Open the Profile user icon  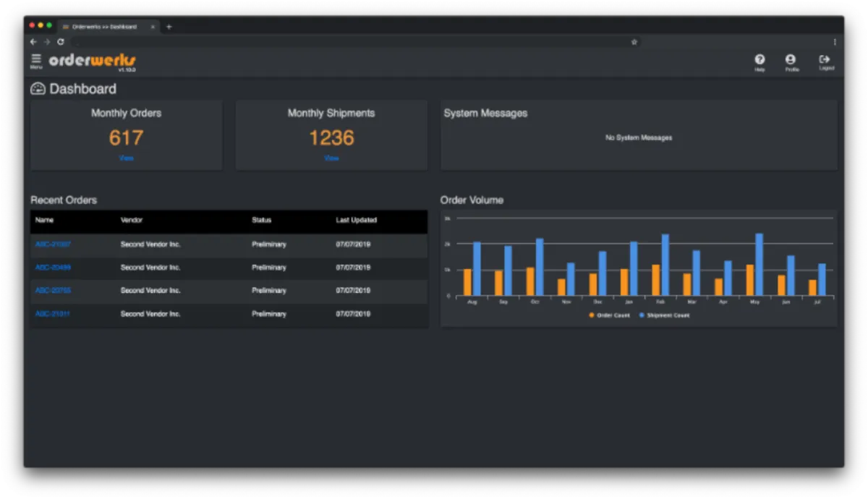[791, 60]
